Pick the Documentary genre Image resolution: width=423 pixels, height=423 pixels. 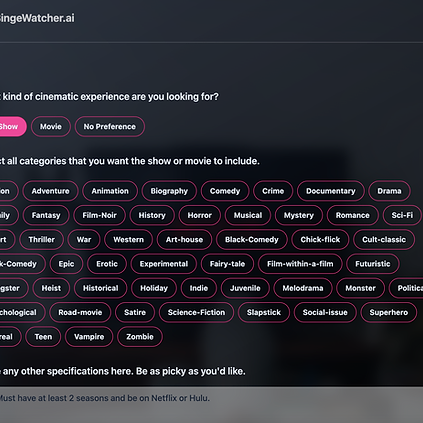tap(331, 191)
